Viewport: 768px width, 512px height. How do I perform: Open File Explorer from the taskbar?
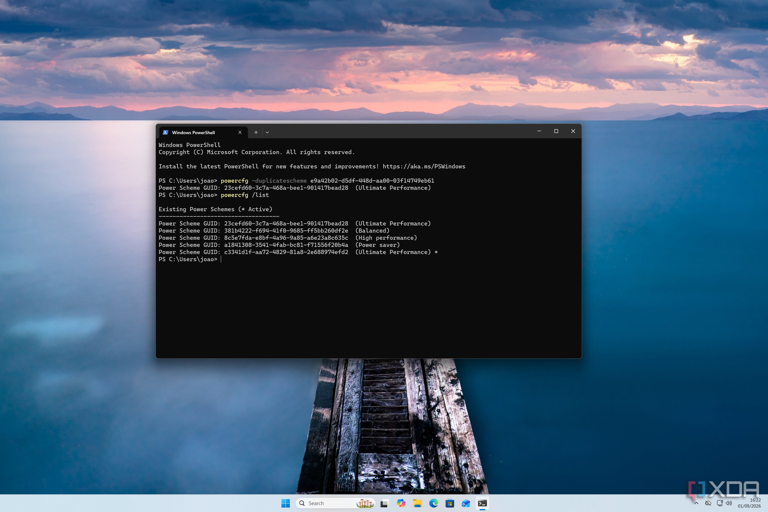(417, 503)
